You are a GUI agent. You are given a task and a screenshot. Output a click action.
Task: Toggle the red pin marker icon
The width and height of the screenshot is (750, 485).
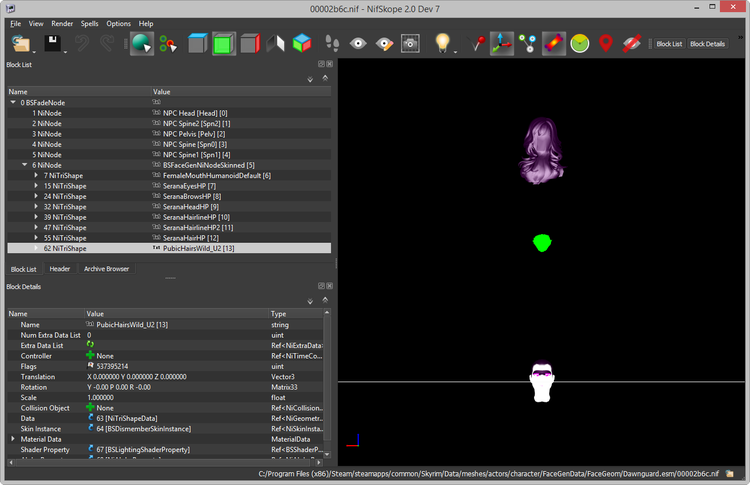477,44
